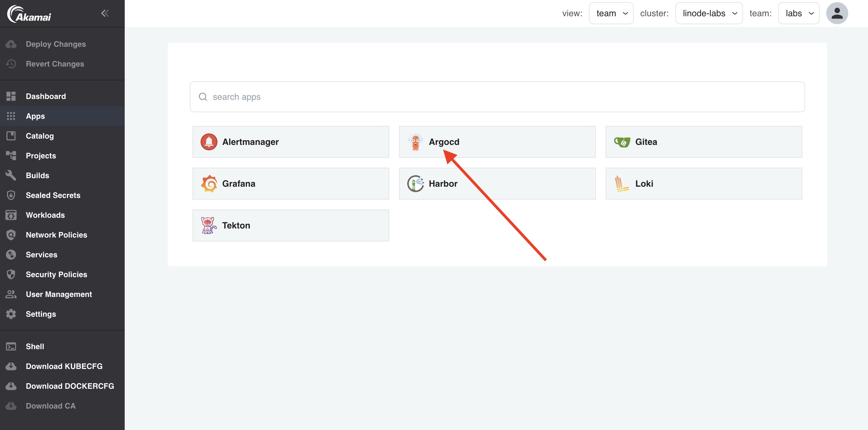Click the Revert Changes button

55,63
